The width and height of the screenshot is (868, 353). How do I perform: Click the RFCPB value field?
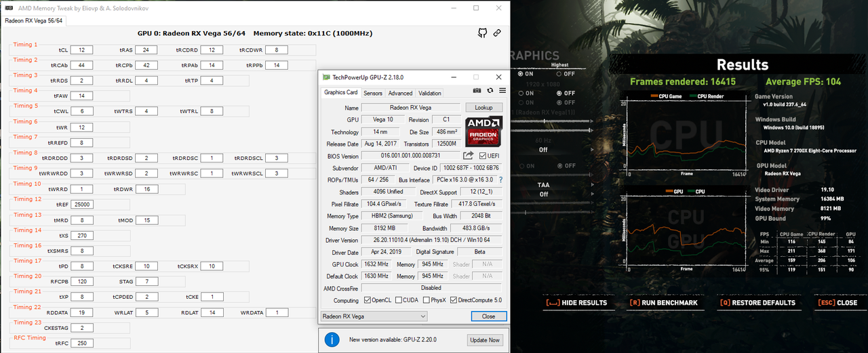pyautogui.click(x=81, y=281)
